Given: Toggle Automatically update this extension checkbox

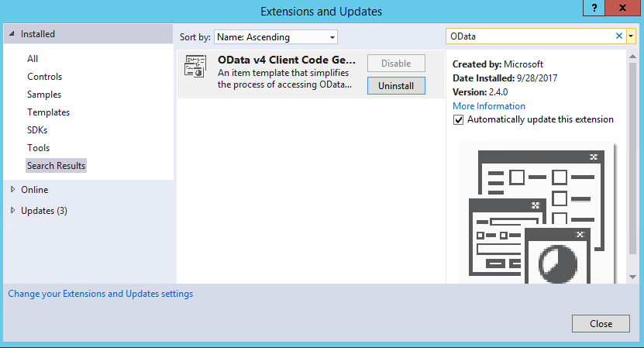Looking at the screenshot, I should pyautogui.click(x=458, y=119).
